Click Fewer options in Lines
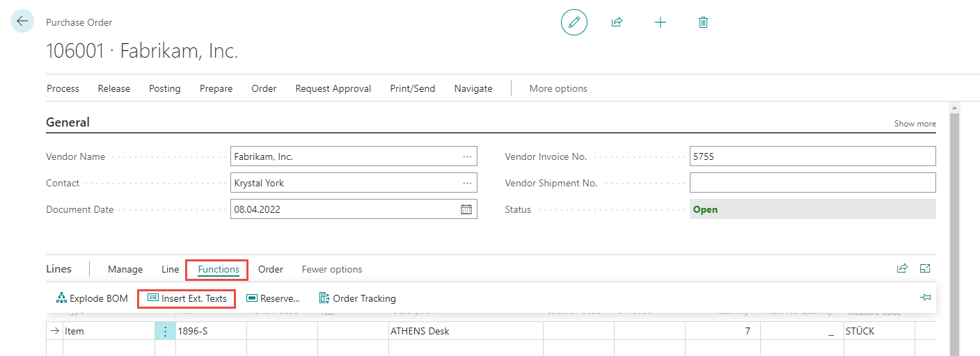This screenshot has height=356, width=980. (332, 269)
